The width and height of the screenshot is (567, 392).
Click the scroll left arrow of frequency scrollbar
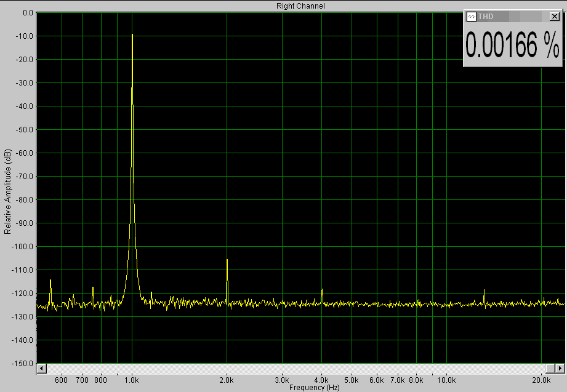pyautogui.click(x=42, y=369)
